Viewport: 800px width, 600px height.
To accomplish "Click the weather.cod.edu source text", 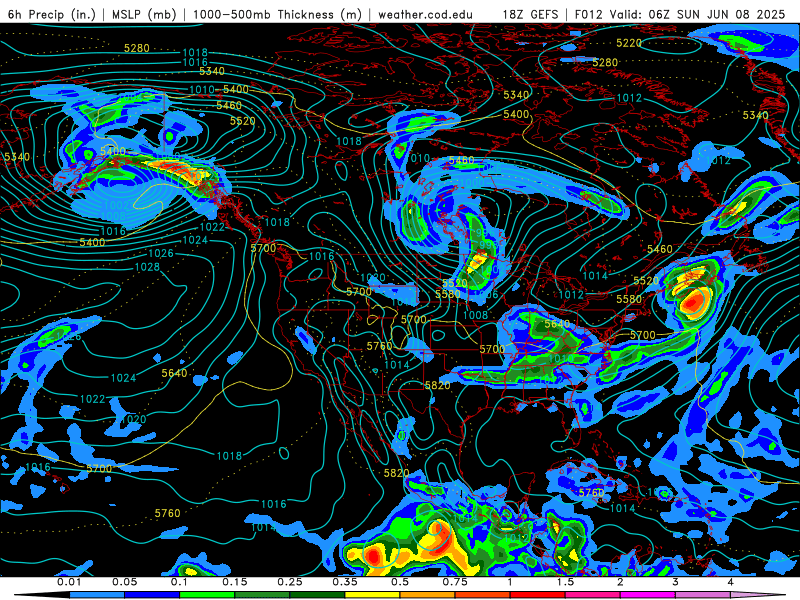I will pyautogui.click(x=425, y=14).
